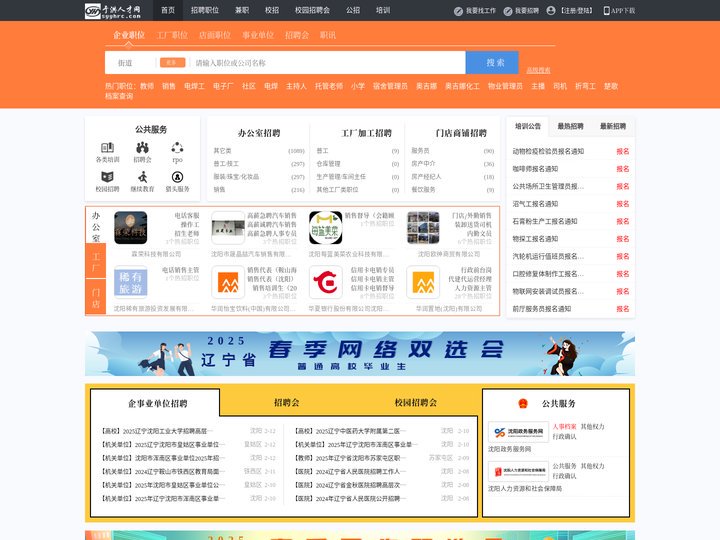The height and width of the screenshot is (540, 720).
Task: Go to 首页 in top navigation
Action: [x=168, y=10]
